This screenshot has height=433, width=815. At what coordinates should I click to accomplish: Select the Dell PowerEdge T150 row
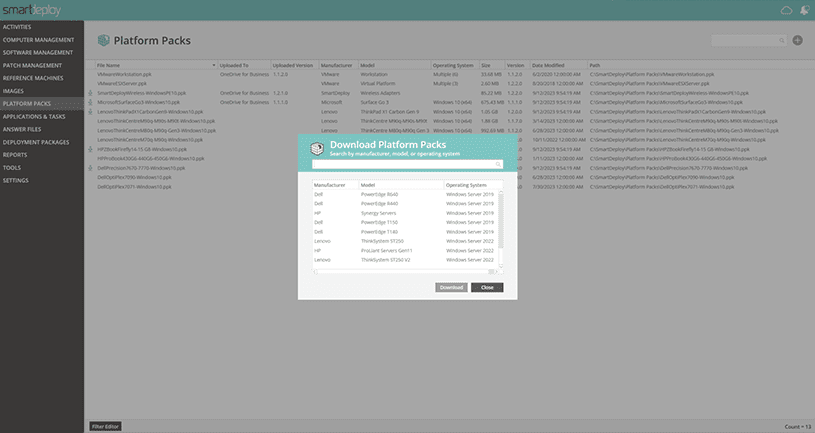click(x=405, y=222)
